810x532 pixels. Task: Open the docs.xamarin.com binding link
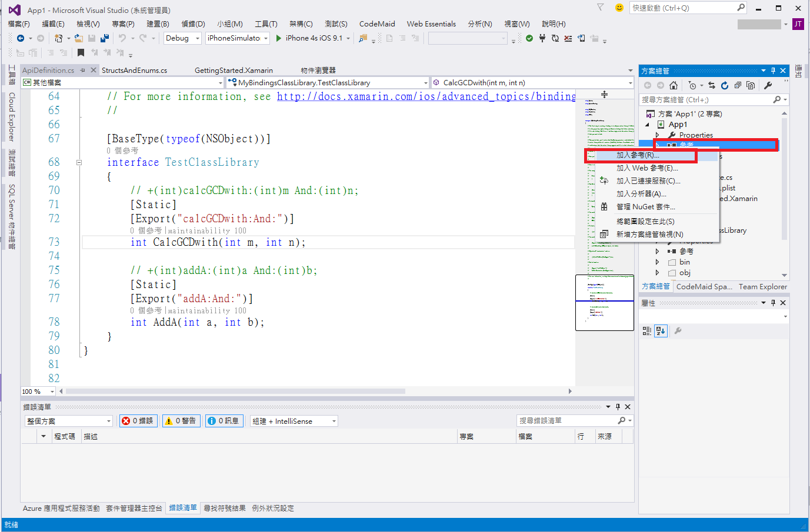pyautogui.click(x=426, y=96)
